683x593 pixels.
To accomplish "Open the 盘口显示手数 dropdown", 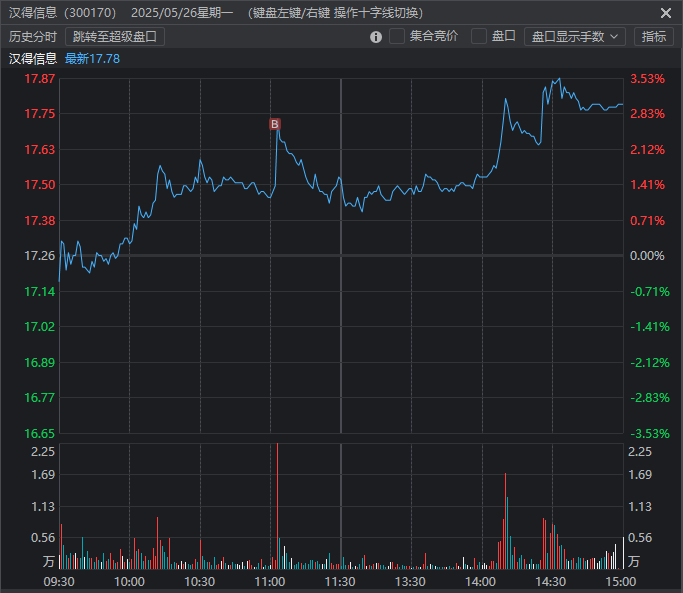I will (x=574, y=36).
